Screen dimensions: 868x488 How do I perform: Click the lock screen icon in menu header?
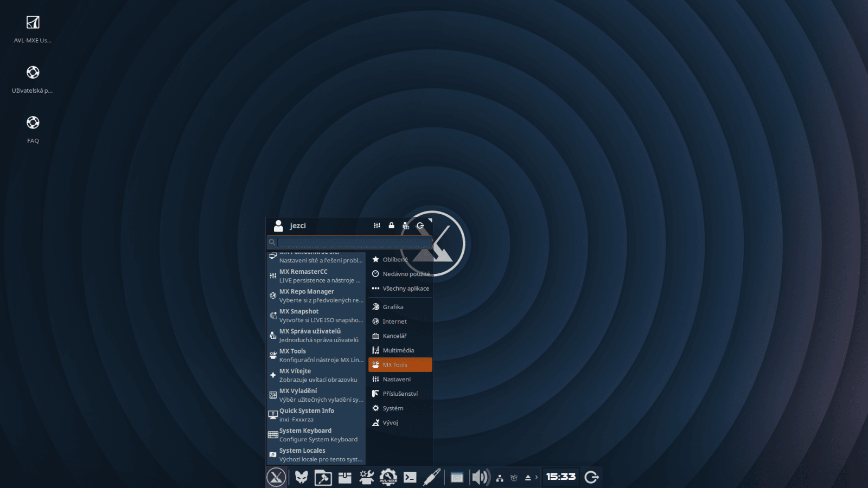coord(391,225)
